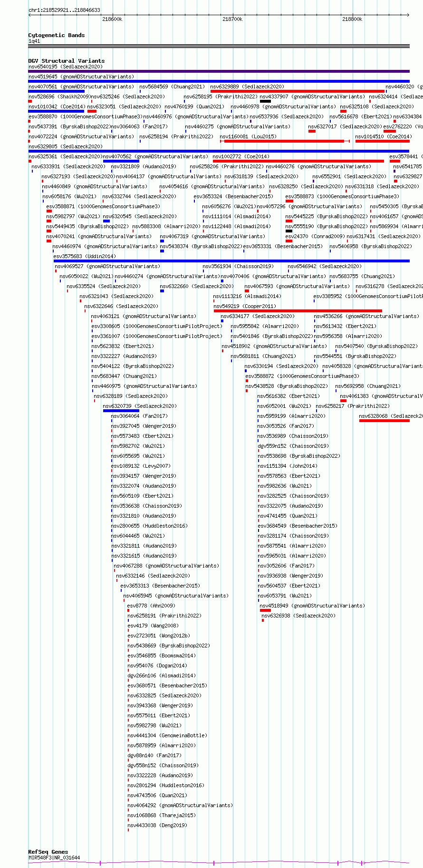423x868 pixels.
Task: Open variant nsv3561934 (Chaisson2019)
Action: pyautogui.click(x=238, y=266)
